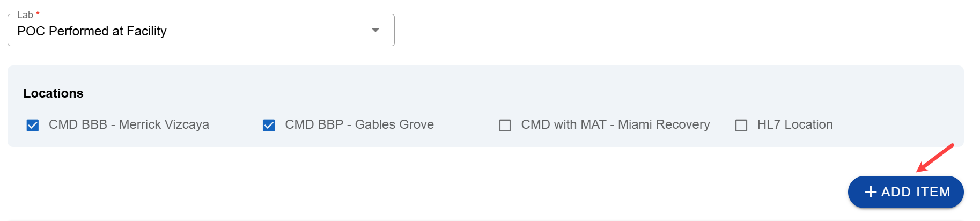Uncheck the CMD BBB - Merrick Vizcaya checkbox
Viewport: 980px width, 221px height.
[x=33, y=125]
